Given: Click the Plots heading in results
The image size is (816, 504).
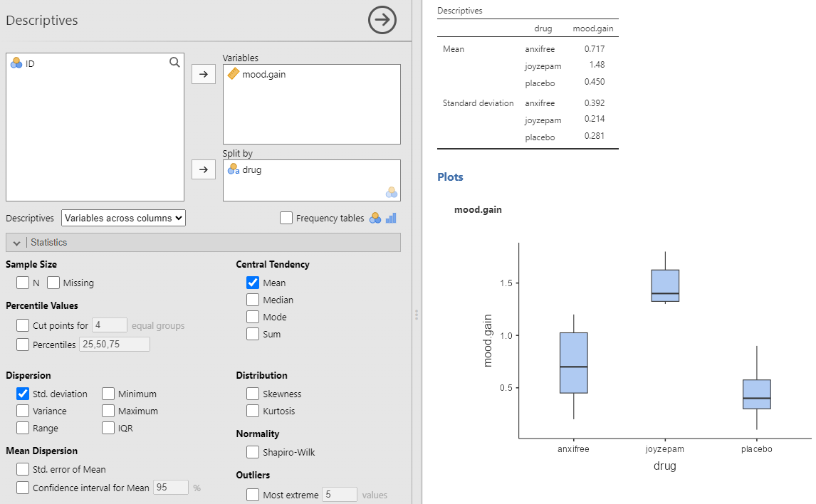Looking at the screenshot, I should pos(450,177).
